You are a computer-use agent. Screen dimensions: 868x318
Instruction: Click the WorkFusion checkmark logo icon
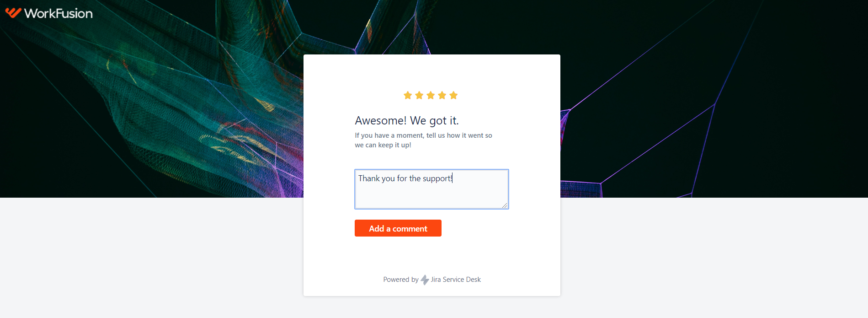13,13
